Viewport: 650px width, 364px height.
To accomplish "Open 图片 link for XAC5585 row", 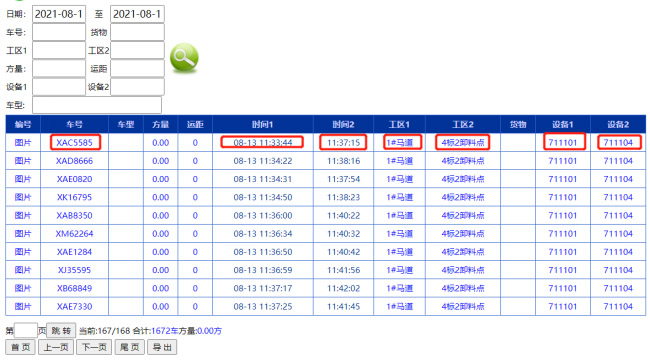I will click(23, 143).
